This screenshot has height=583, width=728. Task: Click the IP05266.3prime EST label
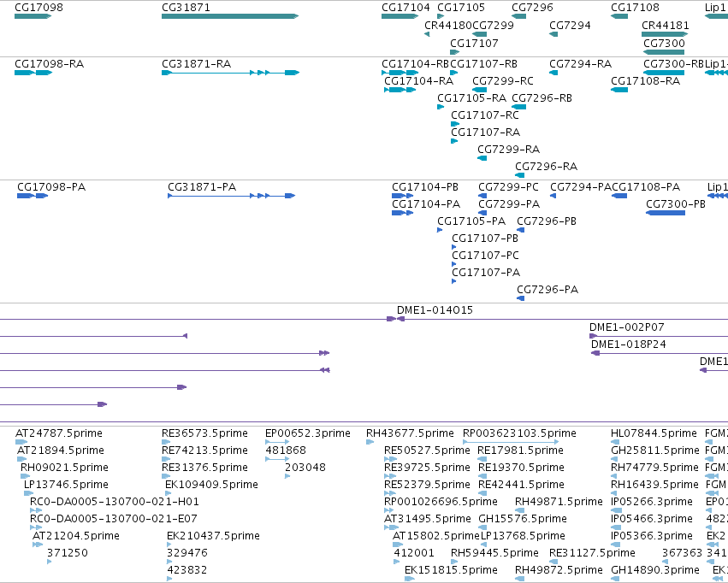651,502
